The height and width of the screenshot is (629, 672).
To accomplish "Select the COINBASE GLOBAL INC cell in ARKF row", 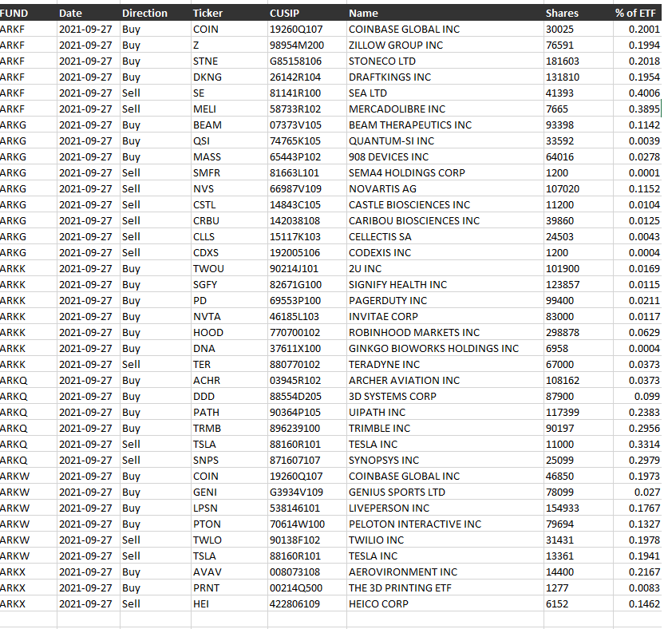I will [x=404, y=29].
